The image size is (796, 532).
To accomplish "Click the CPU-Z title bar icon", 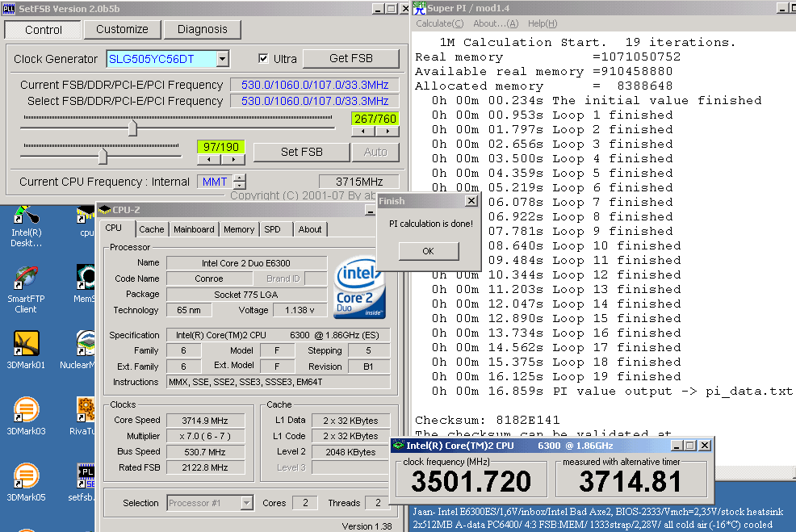I will click(x=105, y=210).
